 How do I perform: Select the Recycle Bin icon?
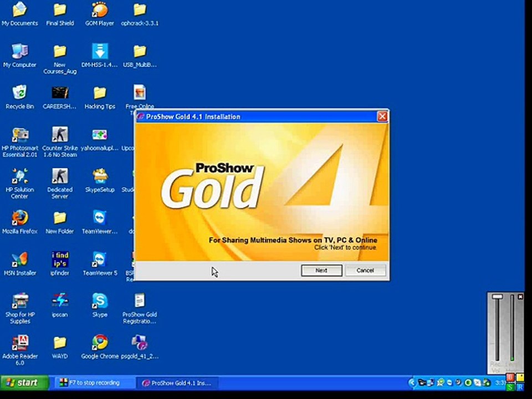pyautogui.click(x=20, y=97)
